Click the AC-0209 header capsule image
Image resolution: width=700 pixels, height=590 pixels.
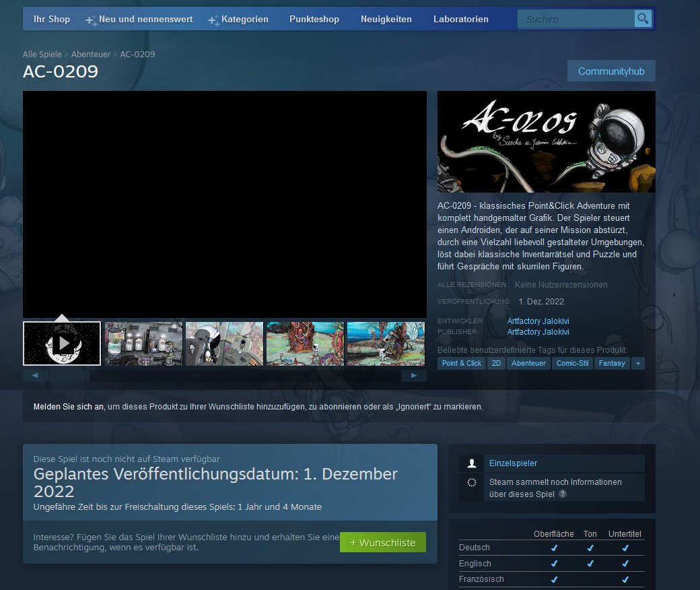pyautogui.click(x=546, y=142)
